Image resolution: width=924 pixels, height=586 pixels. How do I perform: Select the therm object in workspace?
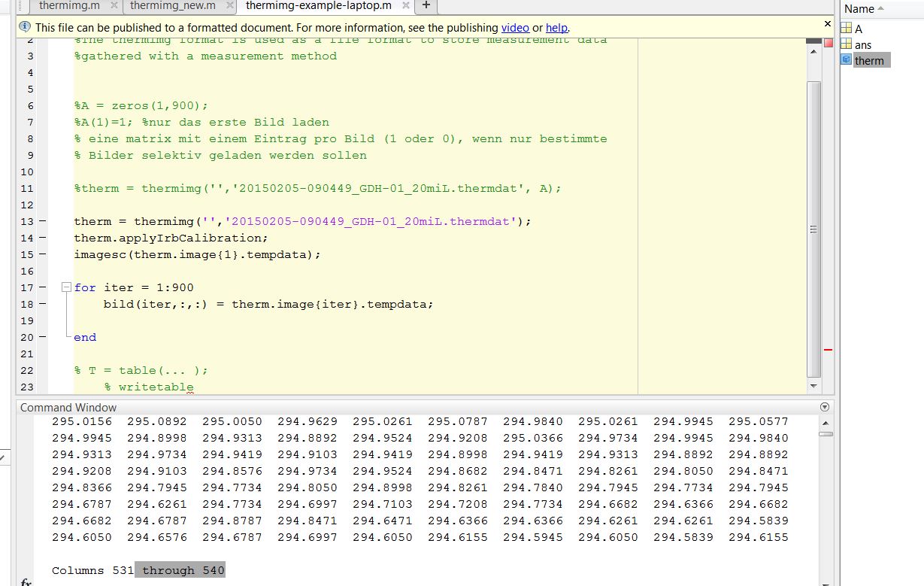point(869,61)
